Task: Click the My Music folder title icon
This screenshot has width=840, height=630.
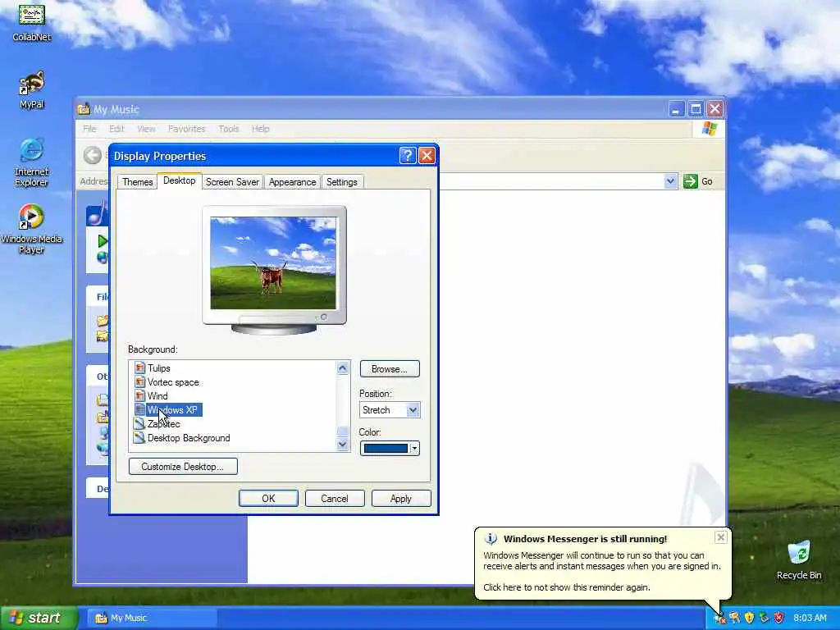Action: pos(83,109)
